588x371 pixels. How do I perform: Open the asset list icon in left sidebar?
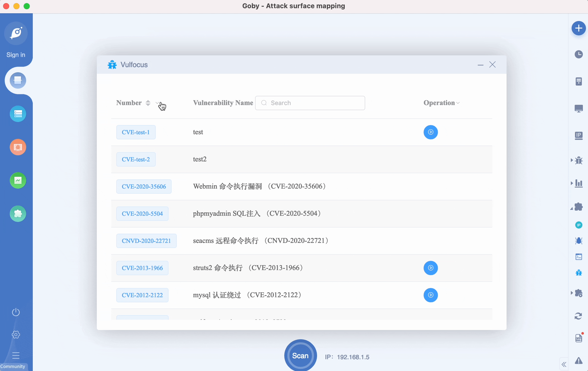tap(18, 114)
